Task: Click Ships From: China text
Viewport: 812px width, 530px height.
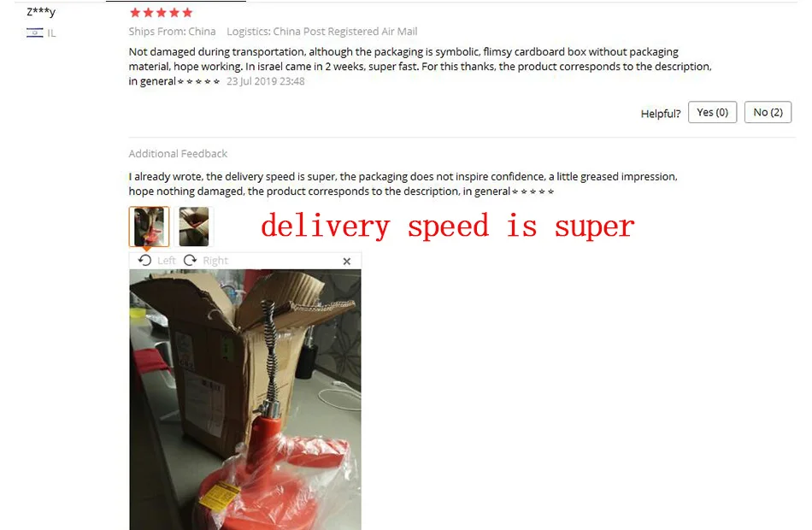Action: [x=172, y=31]
